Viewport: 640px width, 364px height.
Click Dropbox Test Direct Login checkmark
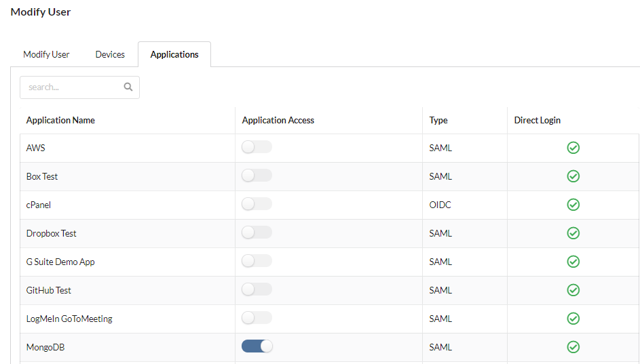pyautogui.click(x=573, y=233)
